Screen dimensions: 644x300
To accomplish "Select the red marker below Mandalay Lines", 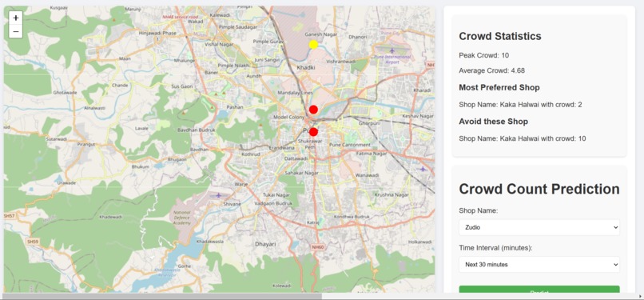I will [313, 110].
